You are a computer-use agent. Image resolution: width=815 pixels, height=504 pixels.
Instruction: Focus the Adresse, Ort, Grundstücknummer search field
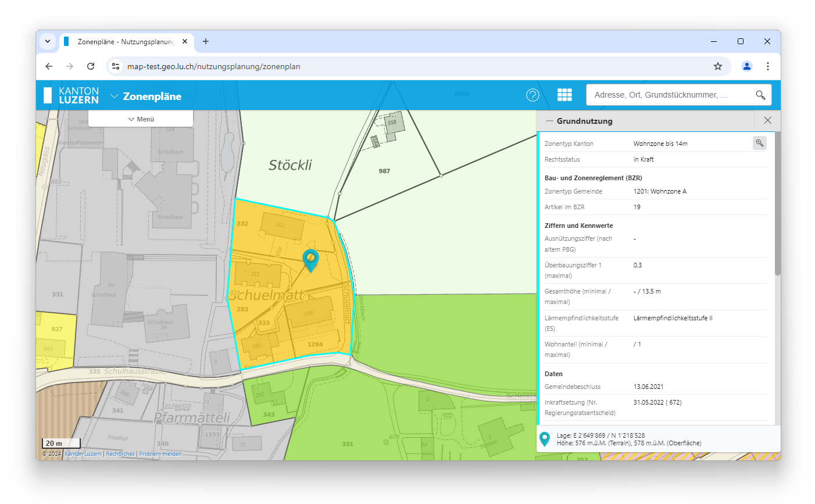pyautogui.click(x=670, y=95)
